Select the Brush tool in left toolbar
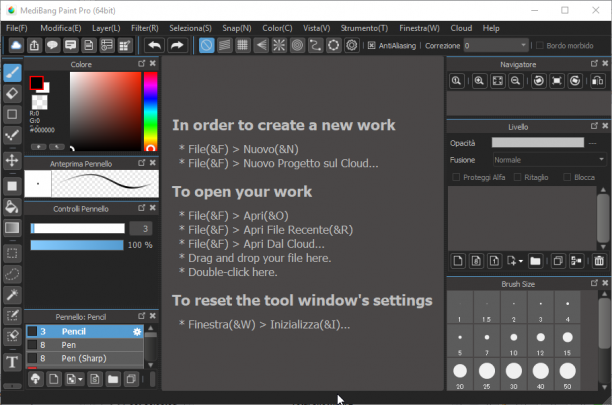 click(12, 73)
